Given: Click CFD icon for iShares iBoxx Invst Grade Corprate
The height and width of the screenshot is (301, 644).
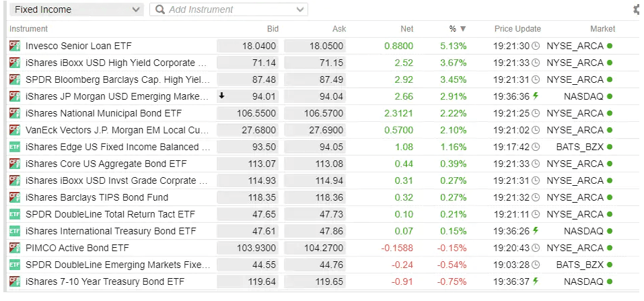Looking at the screenshot, I should click(x=15, y=180).
